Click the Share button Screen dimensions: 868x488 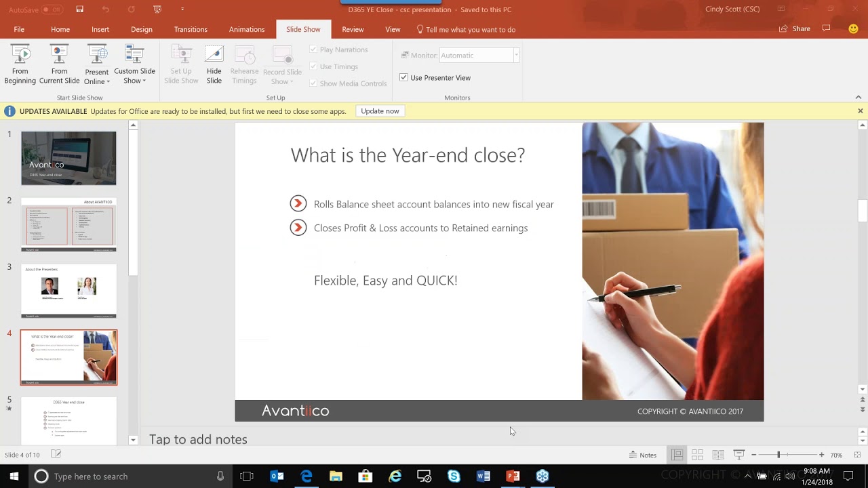point(795,28)
